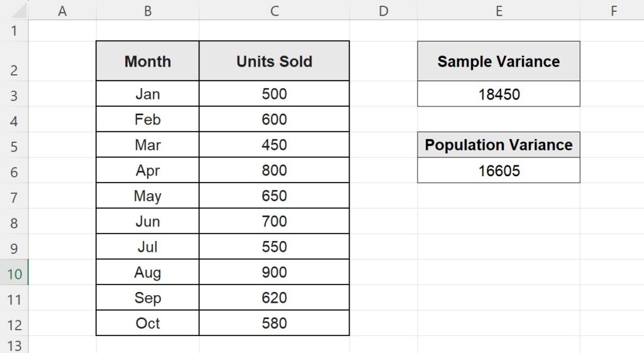Select the Month header cell
644x353 pixels.
click(x=148, y=61)
